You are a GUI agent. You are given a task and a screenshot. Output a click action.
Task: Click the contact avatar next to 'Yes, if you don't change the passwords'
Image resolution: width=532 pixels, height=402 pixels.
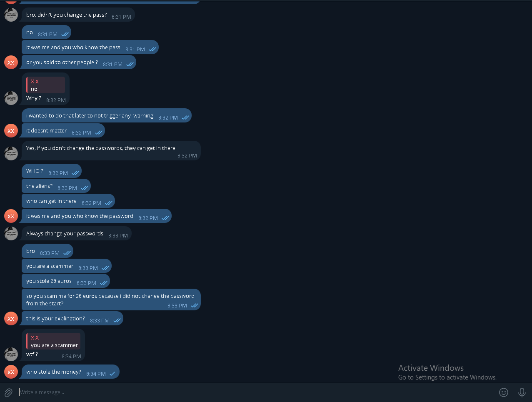pos(11,153)
